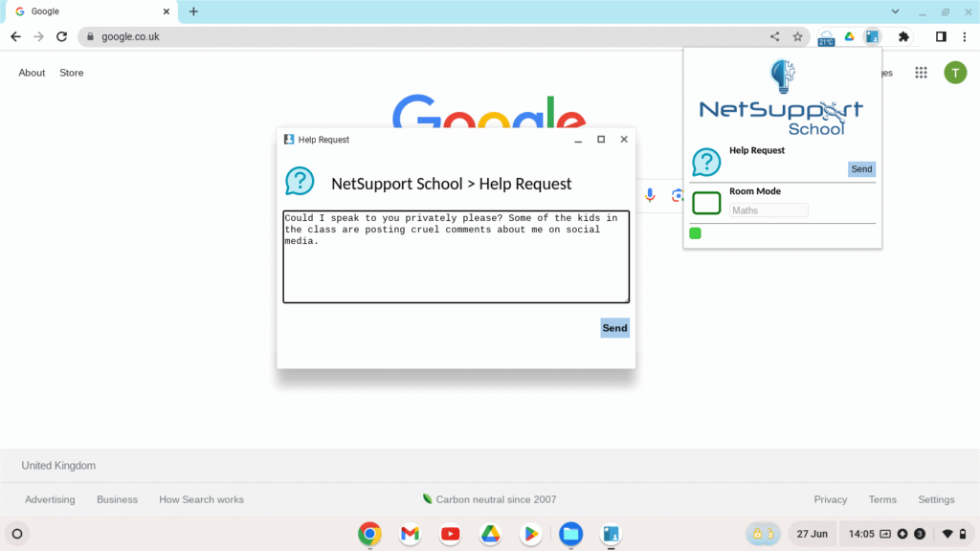Open the Settings footer menu
Screen dimensions: 980x551
click(936, 499)
